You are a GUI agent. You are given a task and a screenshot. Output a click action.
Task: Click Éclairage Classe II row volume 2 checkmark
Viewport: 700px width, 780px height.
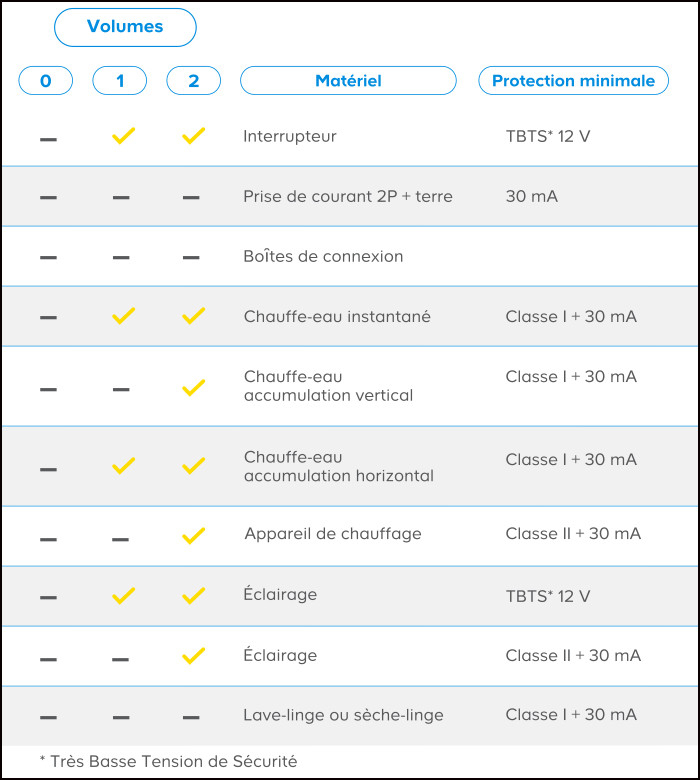point(193,656)
